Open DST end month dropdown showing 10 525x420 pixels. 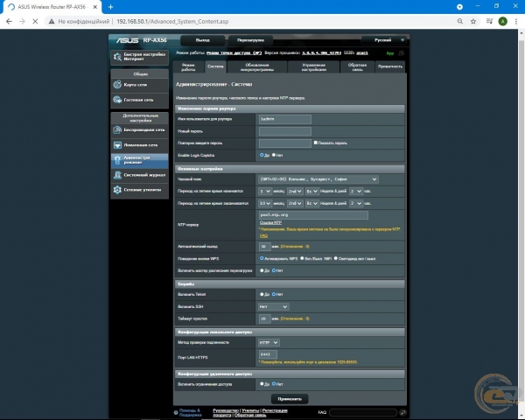point(265,203)
